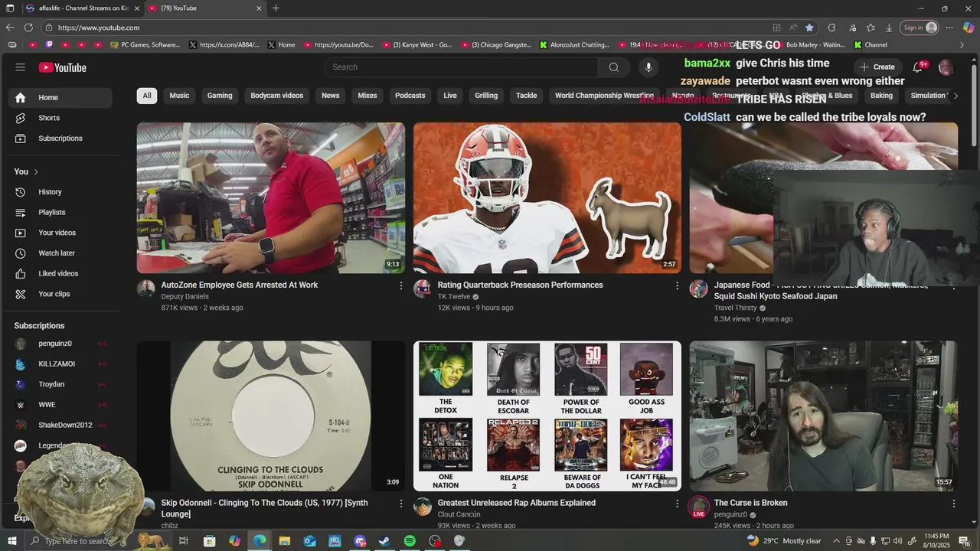Open Liked videos list
This screenshot has height=551, width=980.
coord(60,273)
